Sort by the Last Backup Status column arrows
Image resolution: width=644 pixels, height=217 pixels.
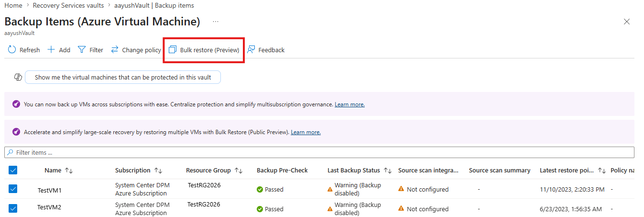click(x=388, y=171)
